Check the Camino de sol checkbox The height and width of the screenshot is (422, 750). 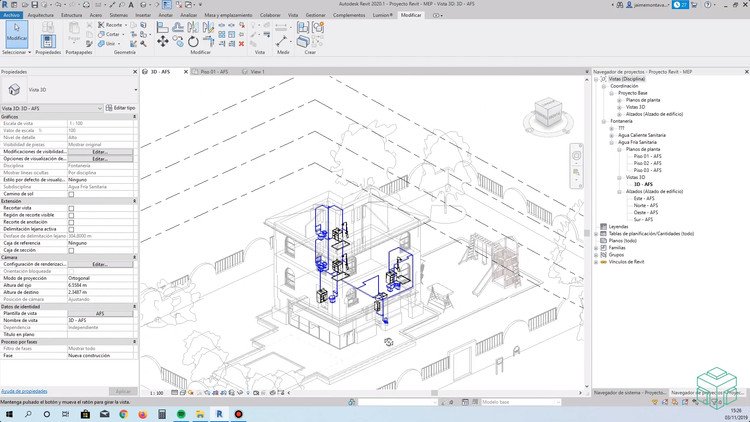71,193
